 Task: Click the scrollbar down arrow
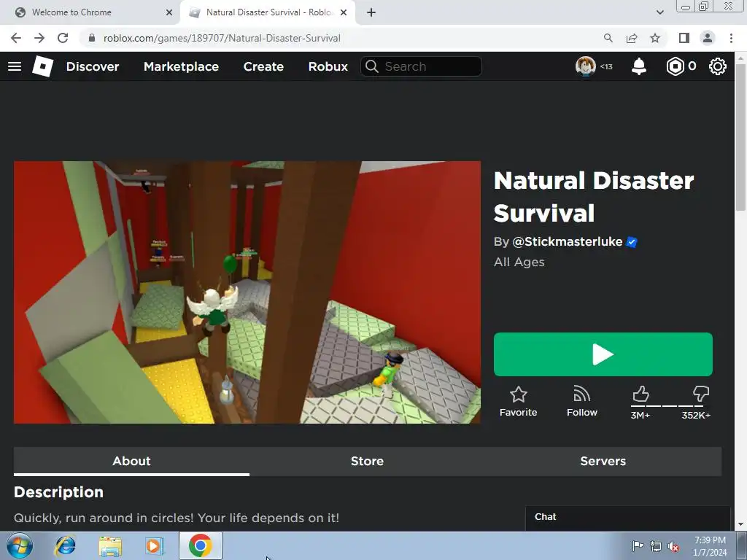(x=741, y=524)
